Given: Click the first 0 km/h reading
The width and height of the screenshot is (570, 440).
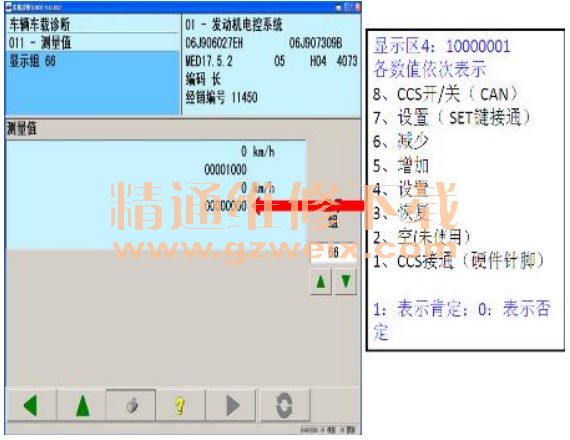Looking at the screenshot, I should click(x=258, y=151).
